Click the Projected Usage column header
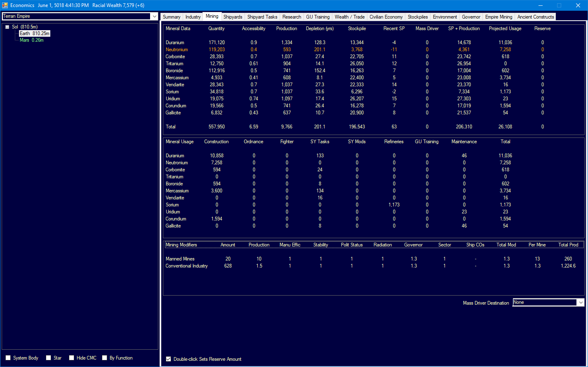 505,28
